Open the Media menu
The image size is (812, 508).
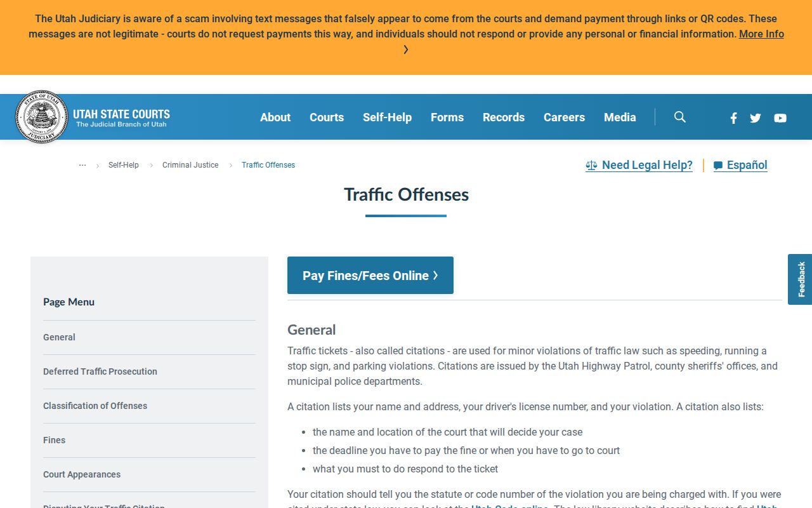[x=620, y=117]
